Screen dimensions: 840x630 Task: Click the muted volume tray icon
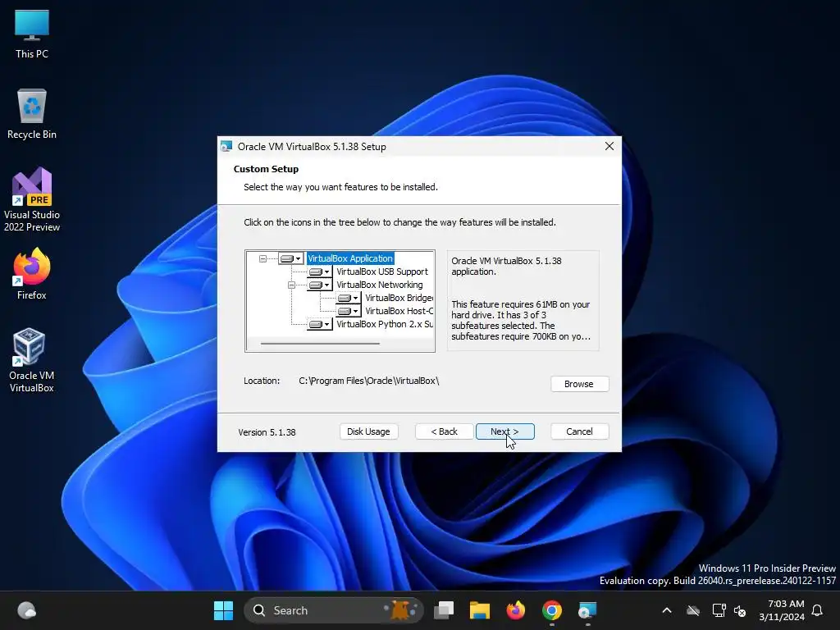741,610
